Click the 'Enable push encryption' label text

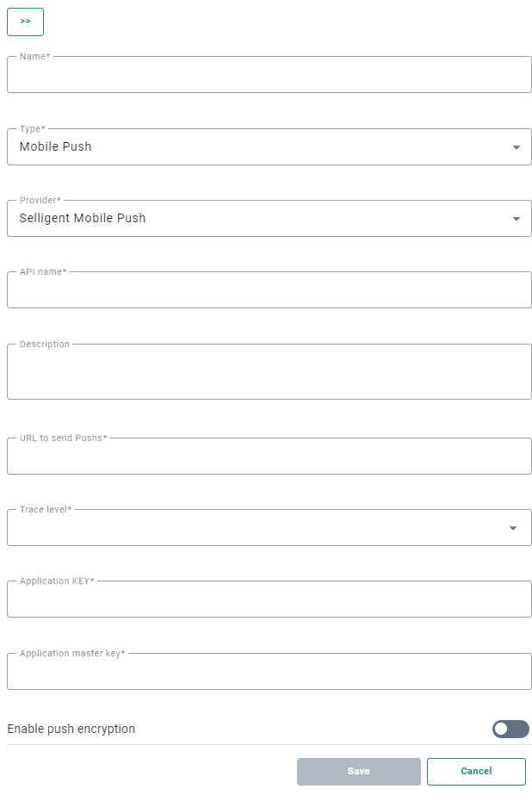click(71, 729)
